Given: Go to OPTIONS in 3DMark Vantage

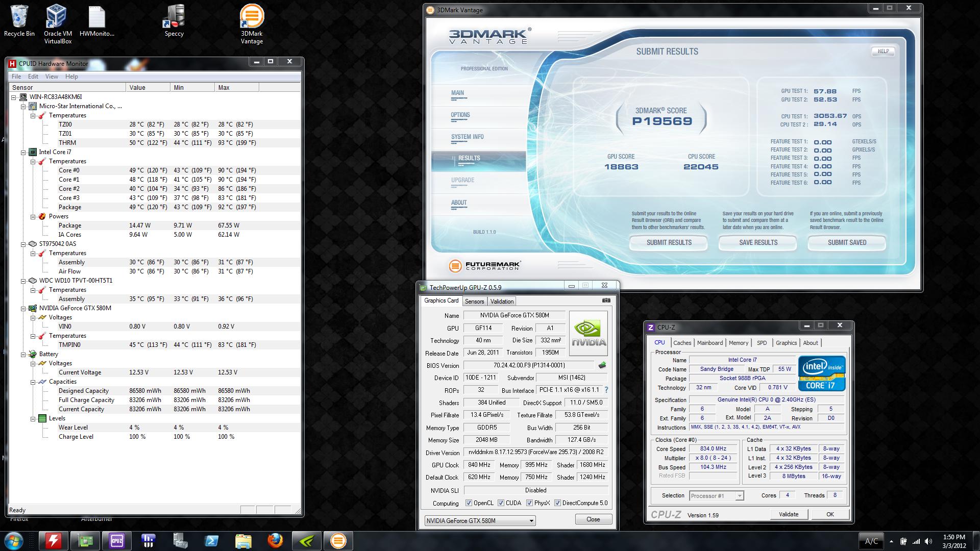Looking at the screenshot, I should pos(460,115).
